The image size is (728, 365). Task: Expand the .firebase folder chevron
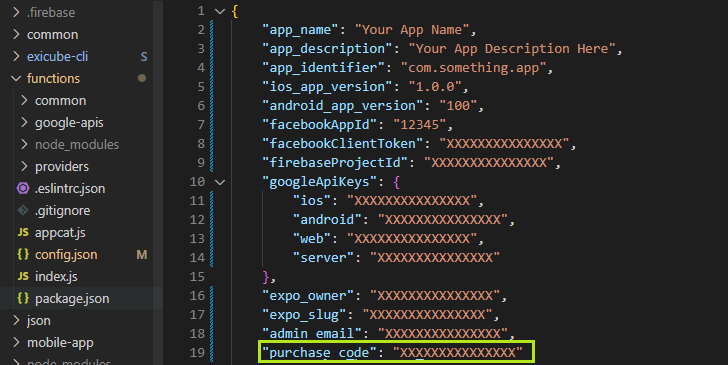click(16, 12)
